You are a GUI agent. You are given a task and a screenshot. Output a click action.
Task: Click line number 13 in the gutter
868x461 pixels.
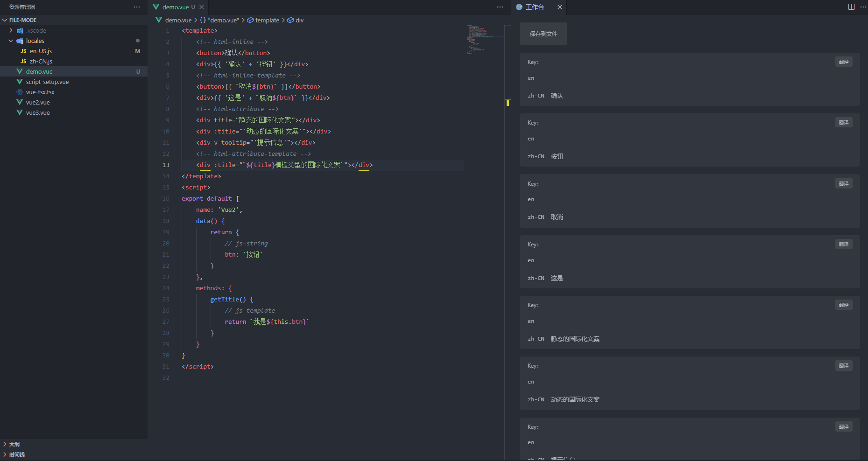(x=166, y=165)
